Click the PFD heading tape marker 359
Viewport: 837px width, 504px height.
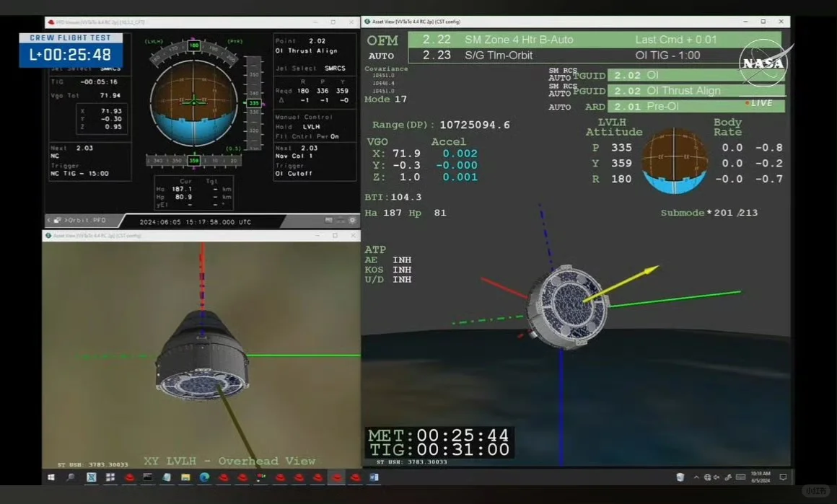193,160
